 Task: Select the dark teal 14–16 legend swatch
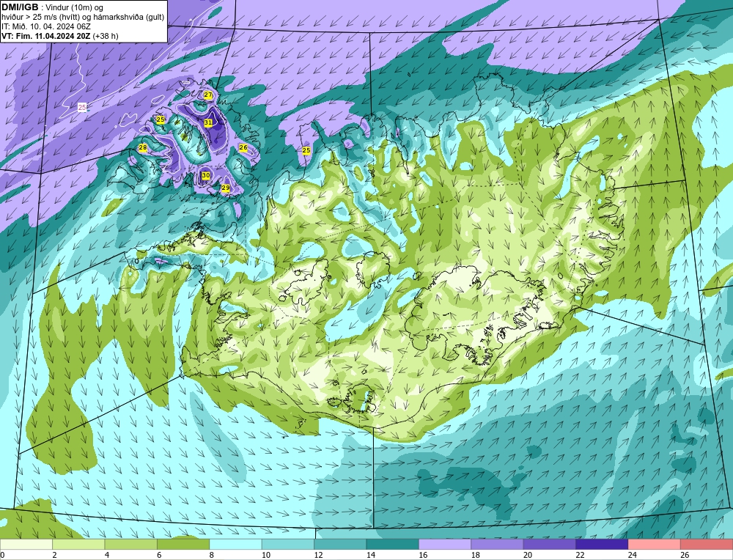point(393,544)
